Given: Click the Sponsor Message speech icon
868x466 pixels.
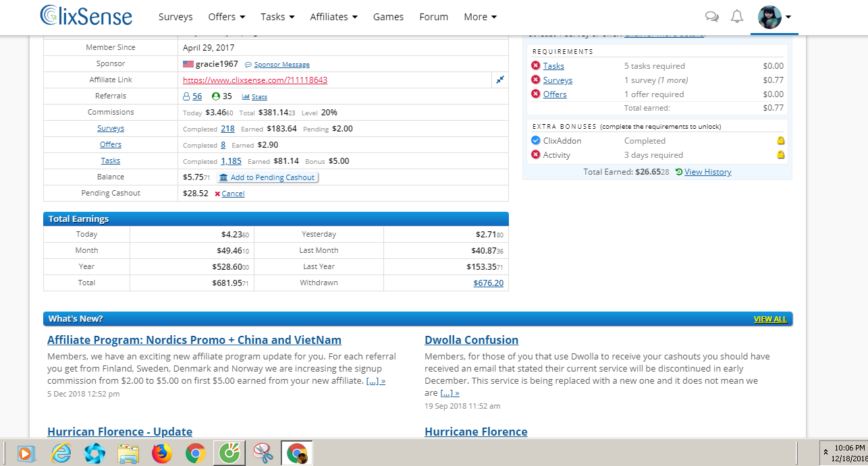Looking at the screenshot, I should click(x=248, y=65).
